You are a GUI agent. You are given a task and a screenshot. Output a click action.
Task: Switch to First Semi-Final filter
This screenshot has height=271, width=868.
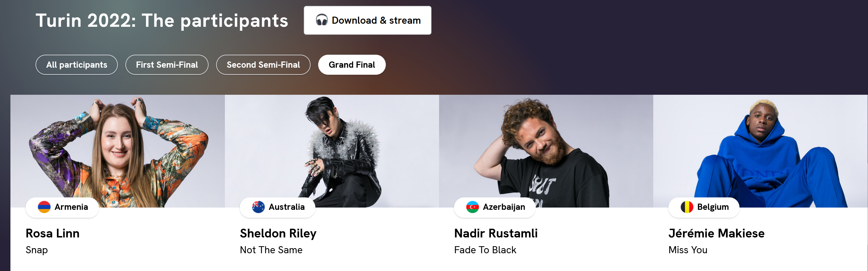tap(167, 65)
